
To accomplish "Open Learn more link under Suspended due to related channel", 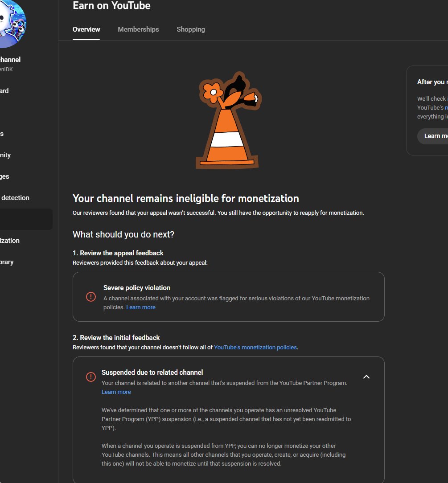I will (x=116, y=392).
